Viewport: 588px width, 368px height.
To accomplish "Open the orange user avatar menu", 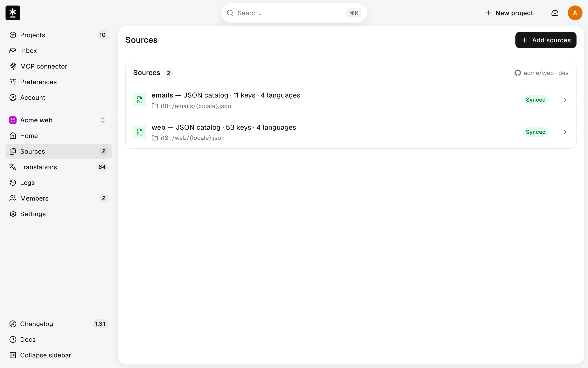I will (575, 13).
